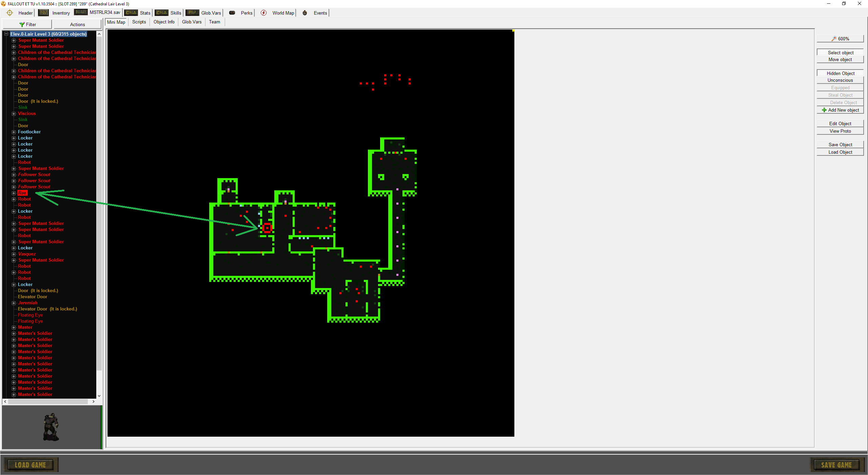Switch to the Mini Map sub-tab

[x=116, y=22]
